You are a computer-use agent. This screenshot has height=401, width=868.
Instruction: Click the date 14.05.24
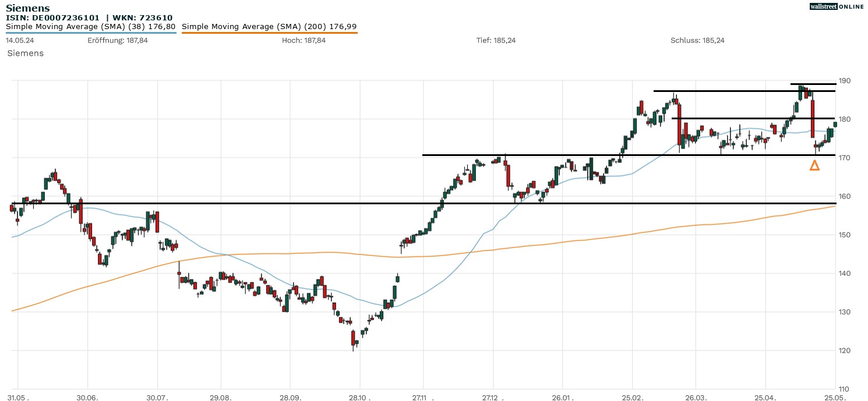19,41
